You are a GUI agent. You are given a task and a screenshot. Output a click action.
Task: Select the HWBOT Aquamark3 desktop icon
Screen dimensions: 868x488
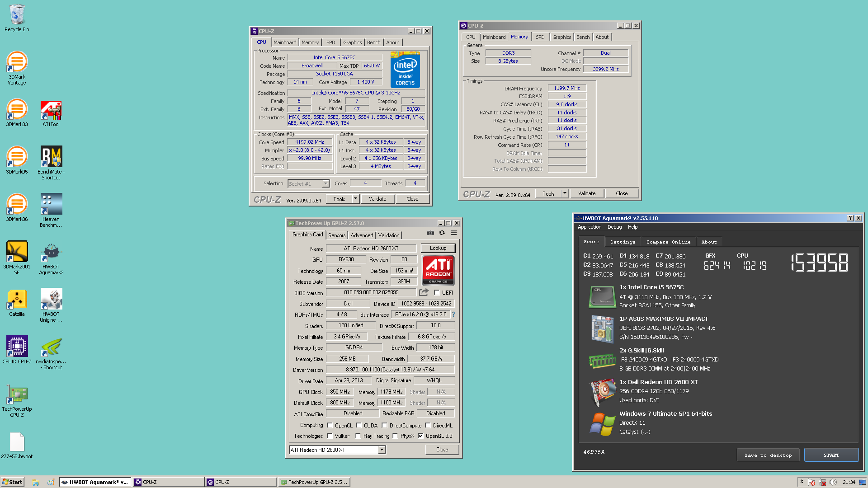coord(51,258)
